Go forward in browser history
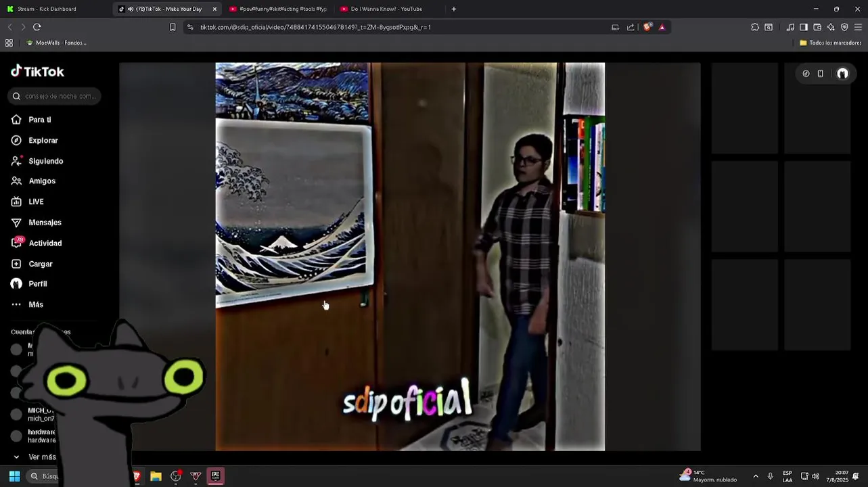The height and width of the screenshot is (487, 868). [x=23, y=27]
